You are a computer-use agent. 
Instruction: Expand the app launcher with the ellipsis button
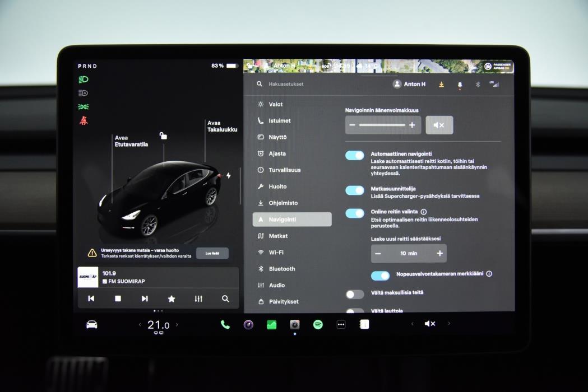coord(340,323)
